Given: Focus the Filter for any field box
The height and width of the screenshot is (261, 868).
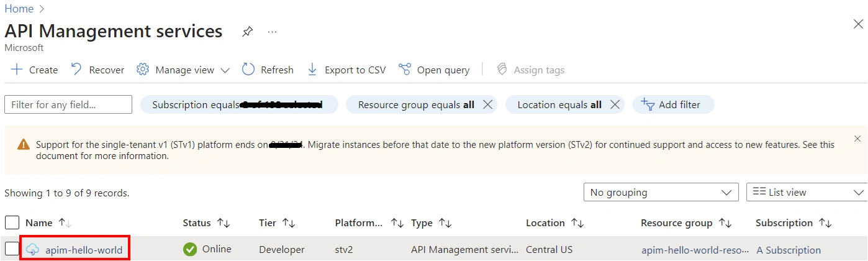Looking at the screenshot, I should 68,104.
